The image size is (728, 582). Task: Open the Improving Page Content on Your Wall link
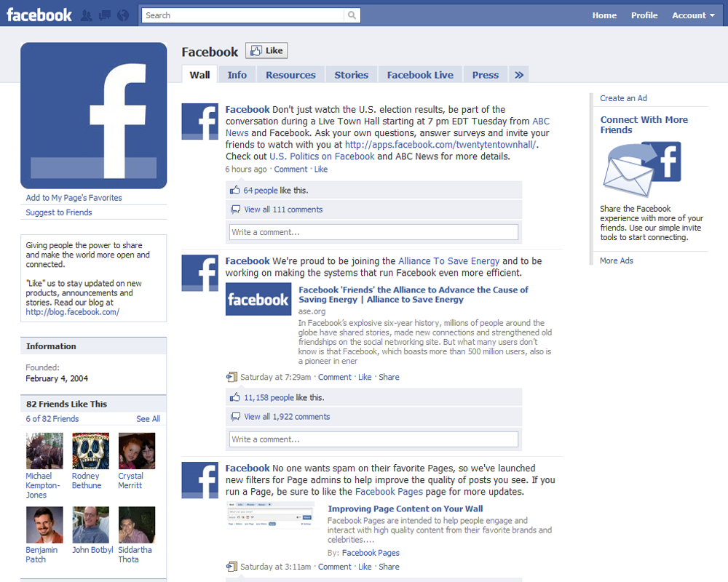[x=405, y=509]
